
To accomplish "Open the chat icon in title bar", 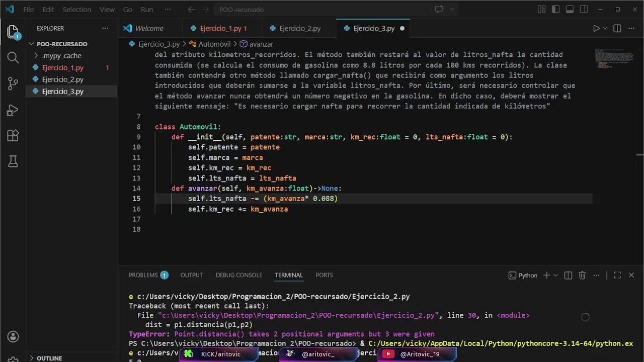I will click(x=439, y=9).
